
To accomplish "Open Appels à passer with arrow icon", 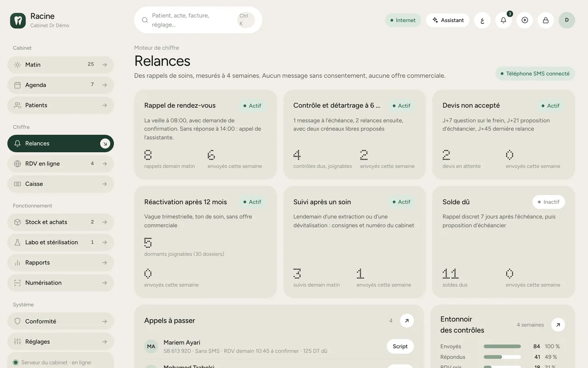I will (407, 321).
